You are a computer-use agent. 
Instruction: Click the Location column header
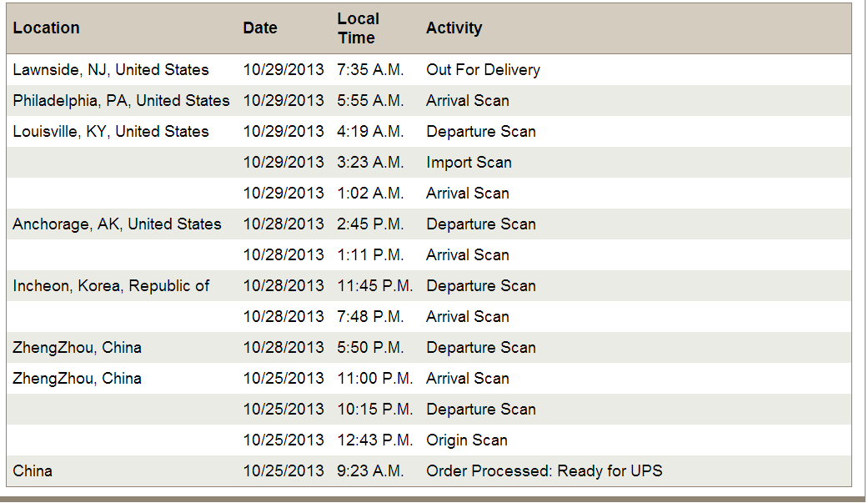(47, 28)
